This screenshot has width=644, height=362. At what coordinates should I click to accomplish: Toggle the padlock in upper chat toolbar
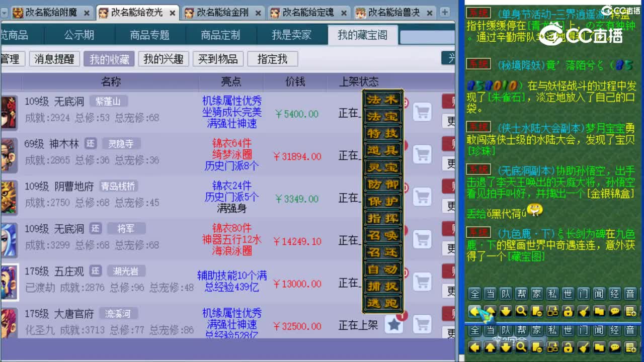(568, 311)
